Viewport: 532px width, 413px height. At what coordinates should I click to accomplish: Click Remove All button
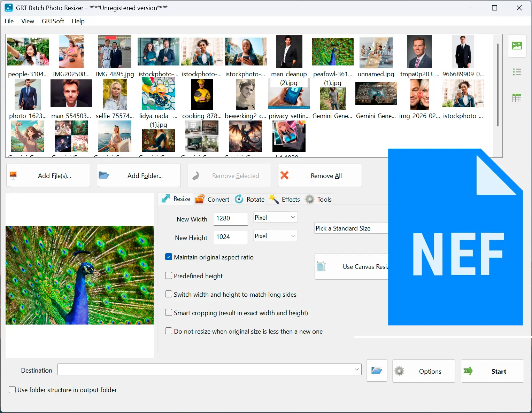click(320, 176)
